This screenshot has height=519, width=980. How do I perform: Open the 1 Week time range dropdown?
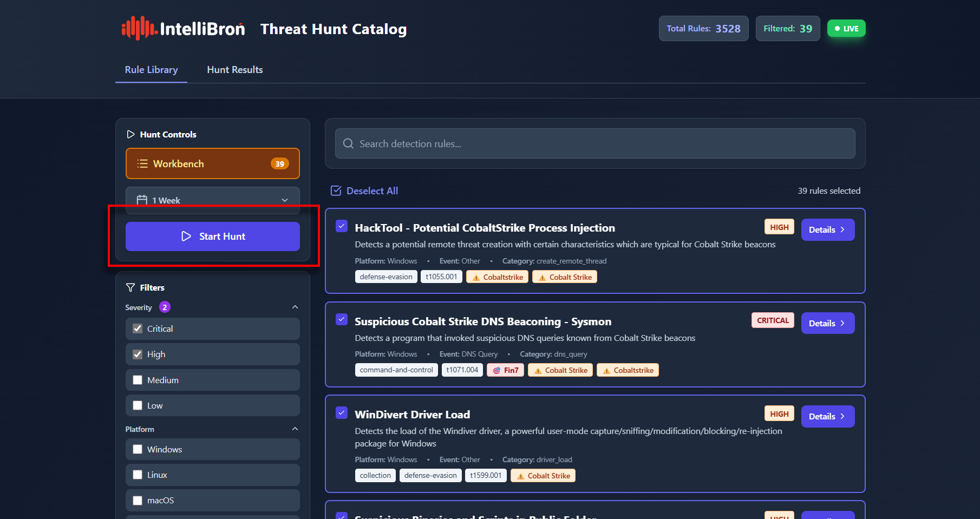point(212,200)
